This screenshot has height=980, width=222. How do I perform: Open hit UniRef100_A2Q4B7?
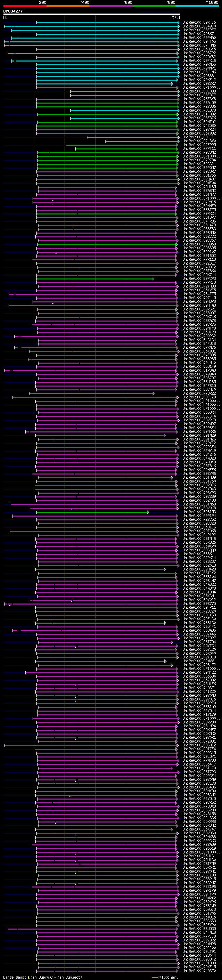(x=199, y=179)
